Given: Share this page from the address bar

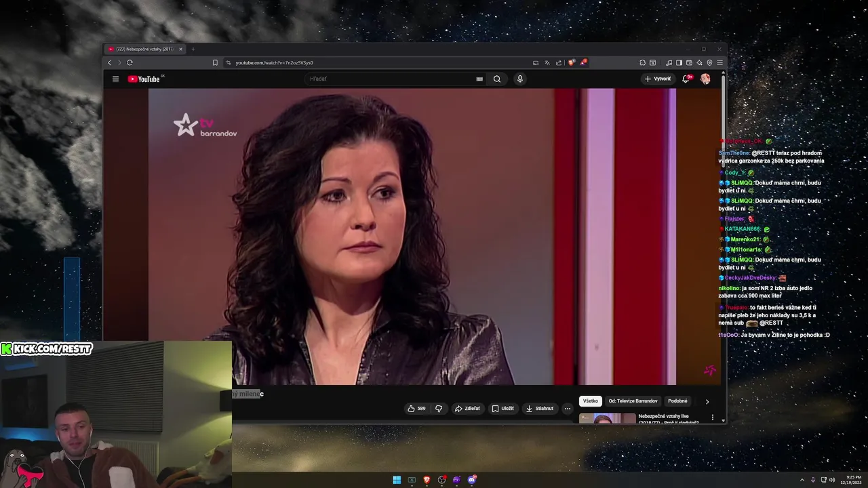Looking at the screenshot, I should [x=559, y=62].
